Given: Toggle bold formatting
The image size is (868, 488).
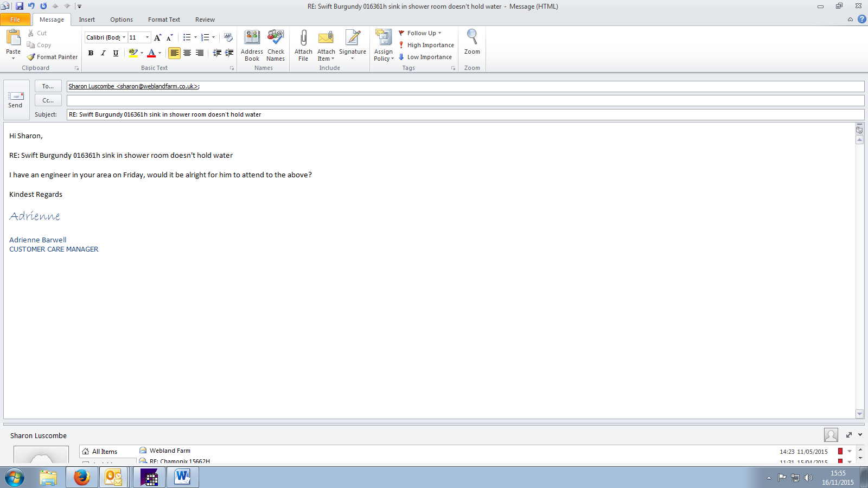Looking at the screenshot, I should 91,53.
